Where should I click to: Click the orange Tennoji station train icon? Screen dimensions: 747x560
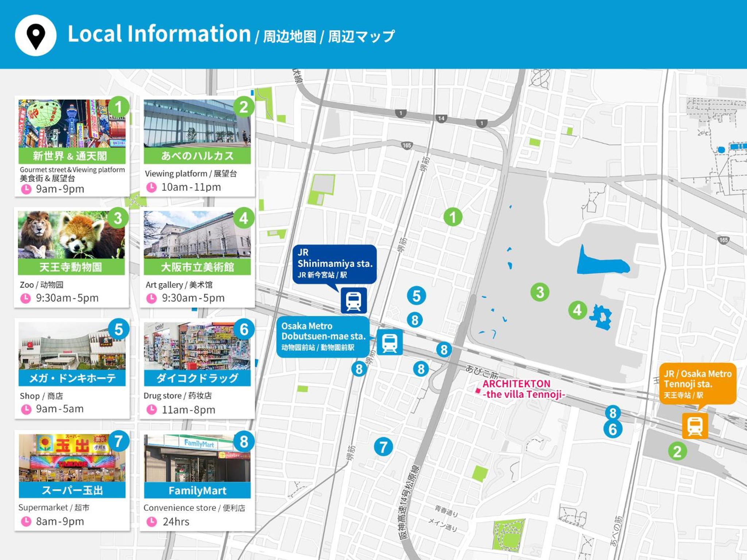(695, 426)
